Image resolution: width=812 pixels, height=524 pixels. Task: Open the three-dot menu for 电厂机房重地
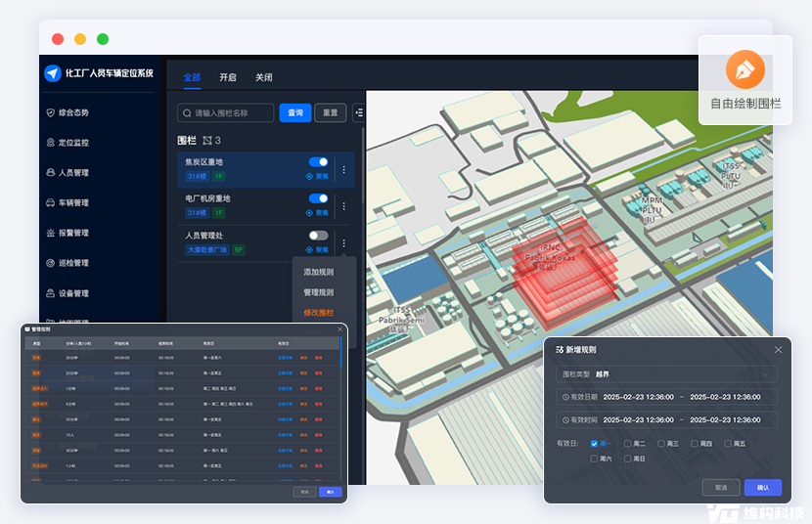point(343,206)
